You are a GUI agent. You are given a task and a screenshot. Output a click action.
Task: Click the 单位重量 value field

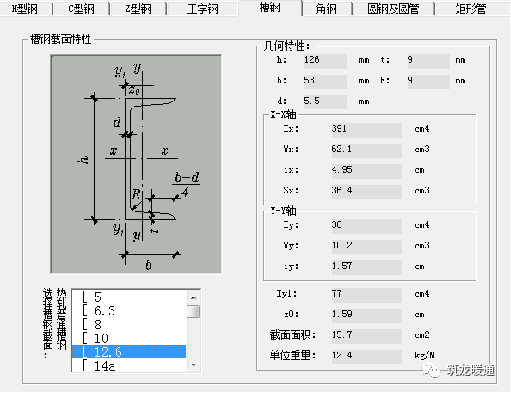pos(366,356)
